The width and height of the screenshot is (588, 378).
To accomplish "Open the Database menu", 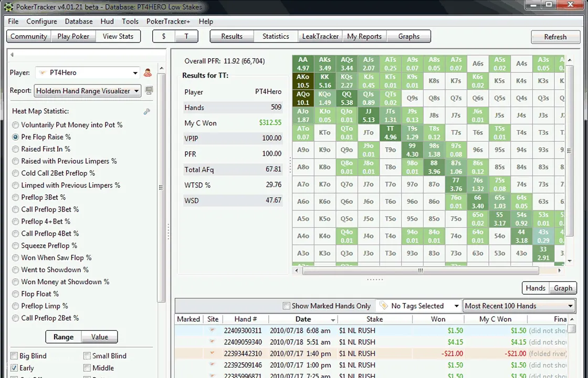I will click(79, 22).
